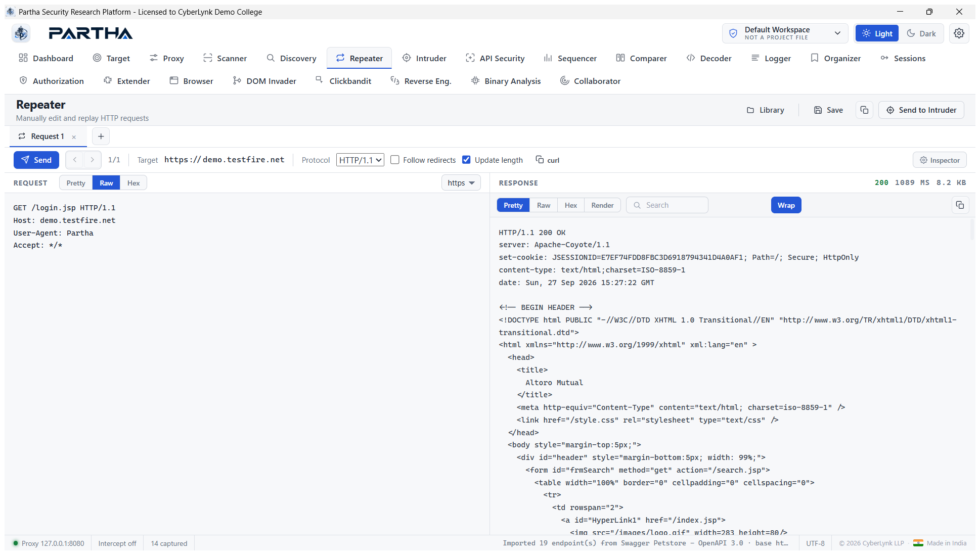Image resolution: width=980 pixels, height=555 pixels.
Task: Switch to Light theme
Action: pyautogui.click(x=877, y=33)
